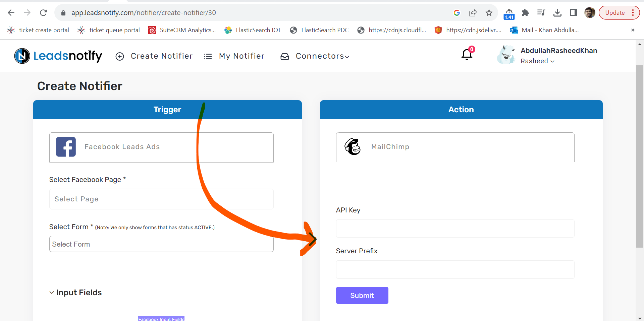This screenshot has width=644, height=321.
Task: Click the browser forward arrow
Action: coord(27,13)
